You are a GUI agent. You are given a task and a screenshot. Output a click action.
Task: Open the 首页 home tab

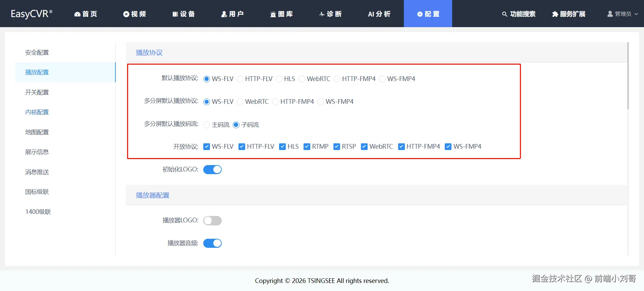pos(86,14)
